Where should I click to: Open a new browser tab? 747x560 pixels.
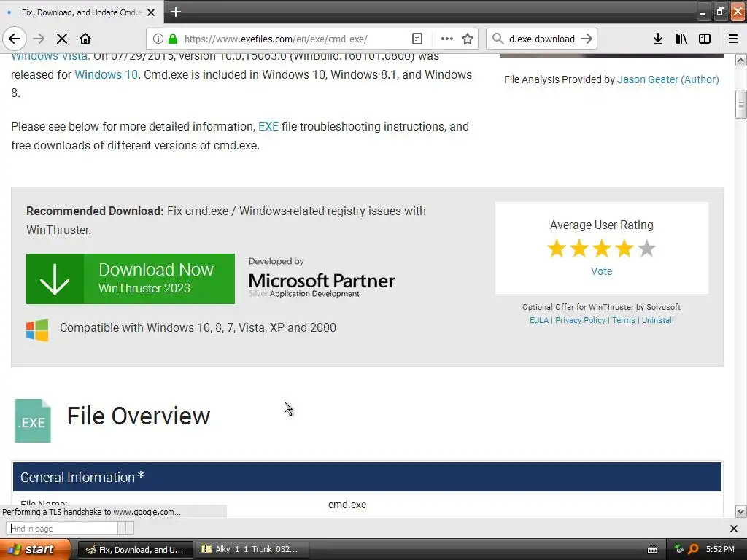[x=175, y=12]
